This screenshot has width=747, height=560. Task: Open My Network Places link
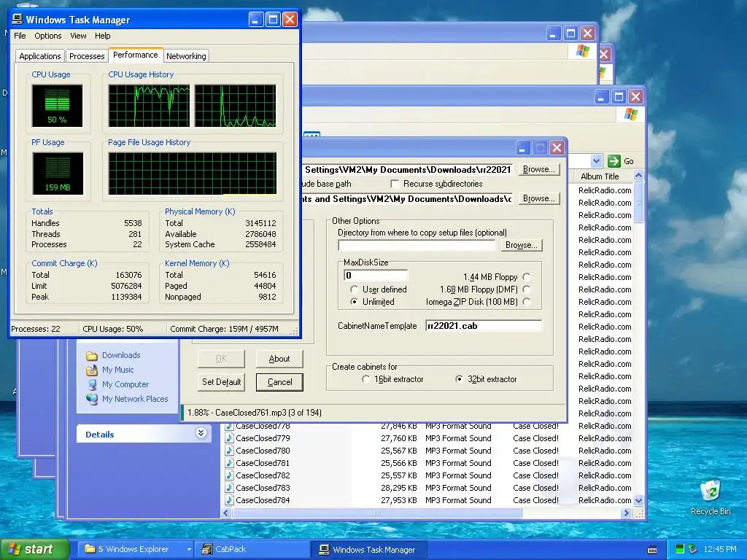pos(135,399)
